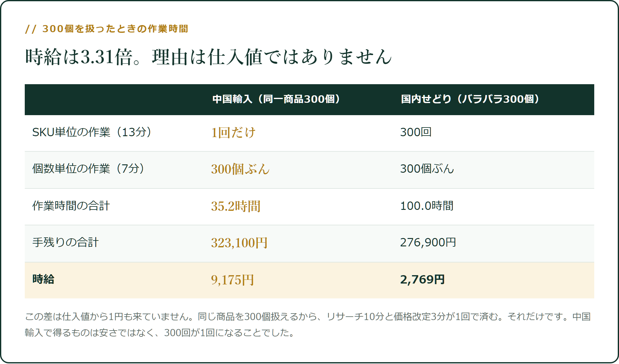Select column header '中国輸入（同一商品300個）'

click(x=276, y=99)
